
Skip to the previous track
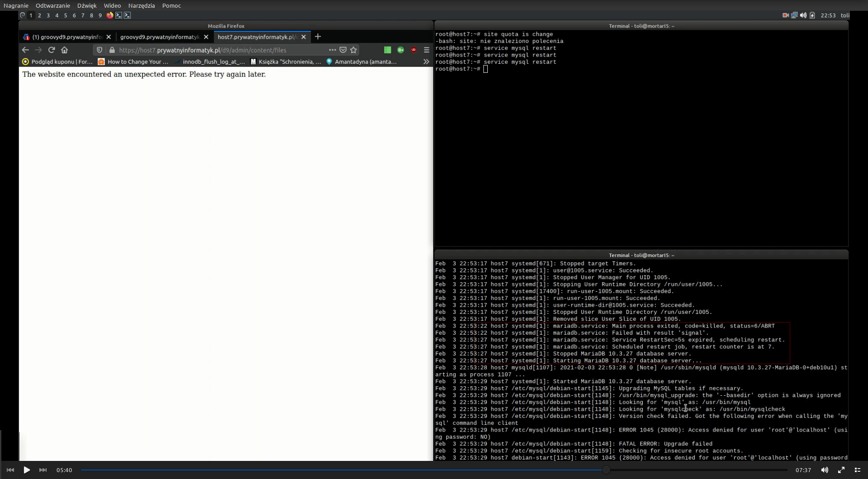coord(10,470)
